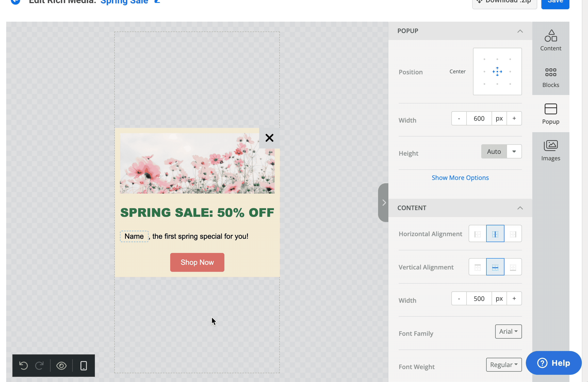
Task: Click the content Width 500 input field
Action: (x=479, y=299)
